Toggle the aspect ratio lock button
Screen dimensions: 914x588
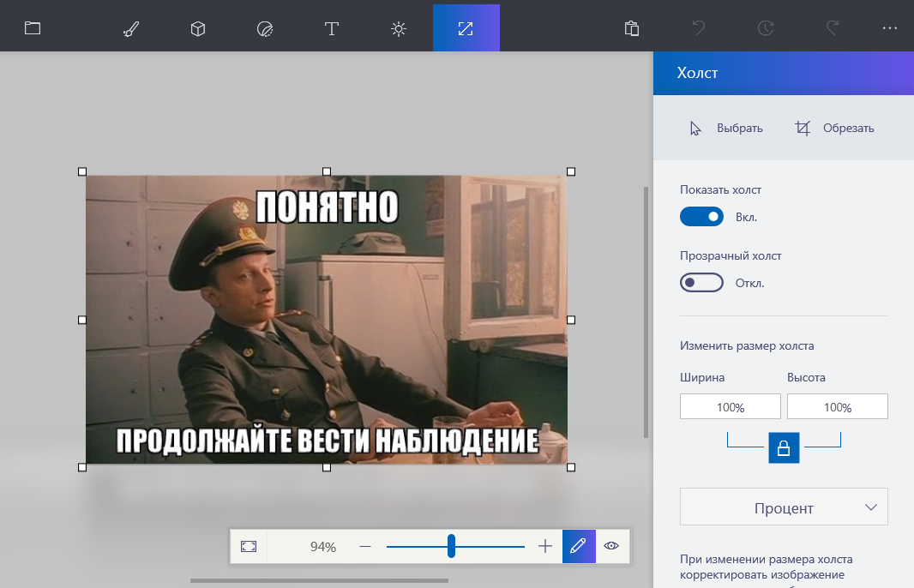[x=784, y=448]
